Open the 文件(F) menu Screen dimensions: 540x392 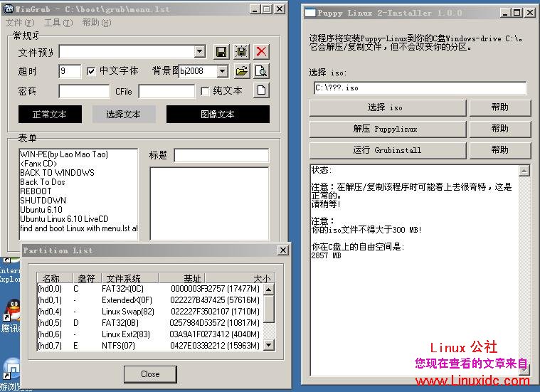[x=20, y=23]
